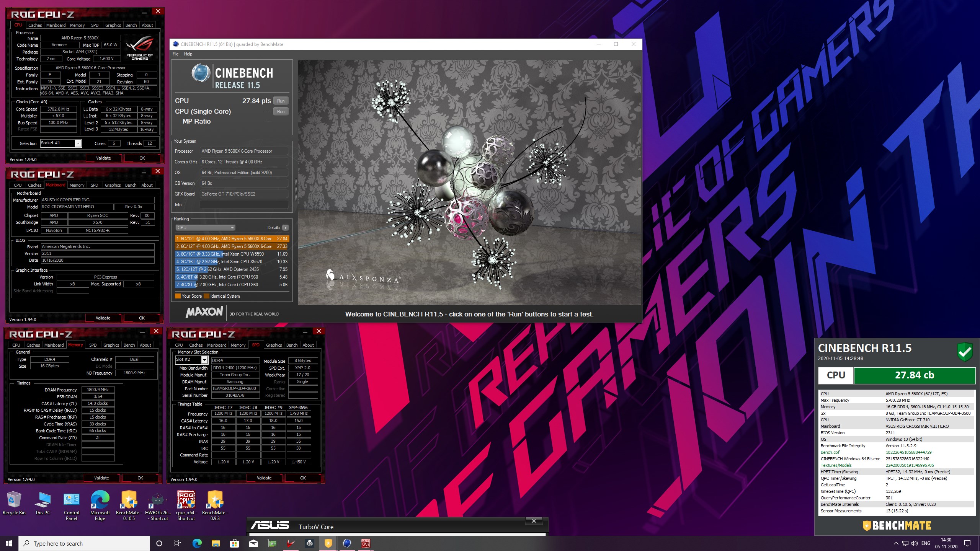This screenshot has width=980, height=551.
Task: Click the dark helmet taskbar icon
Action: 309,543
